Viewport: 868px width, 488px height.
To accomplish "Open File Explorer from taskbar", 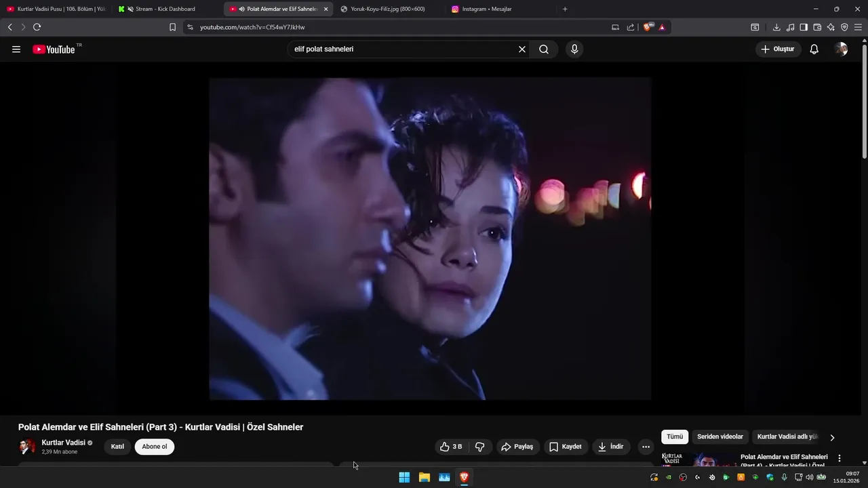I will point(425,477).
